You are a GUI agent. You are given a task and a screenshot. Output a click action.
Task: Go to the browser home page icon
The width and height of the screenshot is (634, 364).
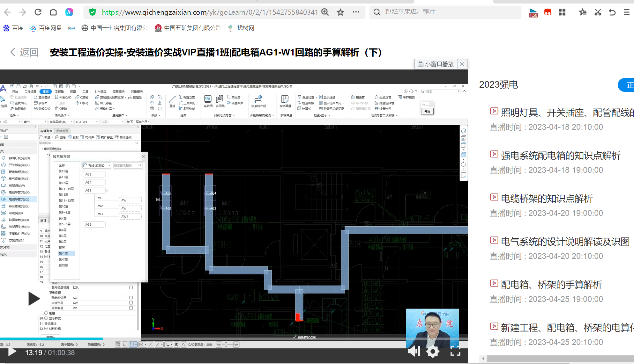point(53,12)
